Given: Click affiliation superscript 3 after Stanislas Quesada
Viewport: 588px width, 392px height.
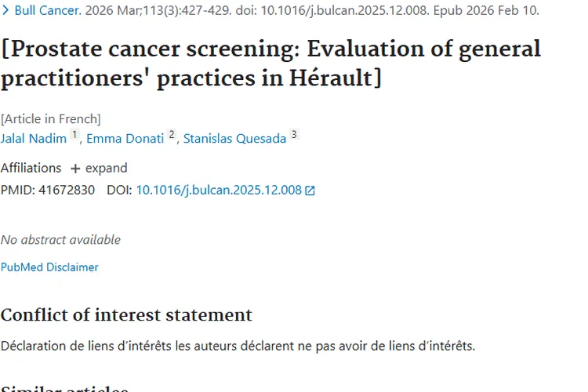Looking at the screenshot, I should (294, 135).
